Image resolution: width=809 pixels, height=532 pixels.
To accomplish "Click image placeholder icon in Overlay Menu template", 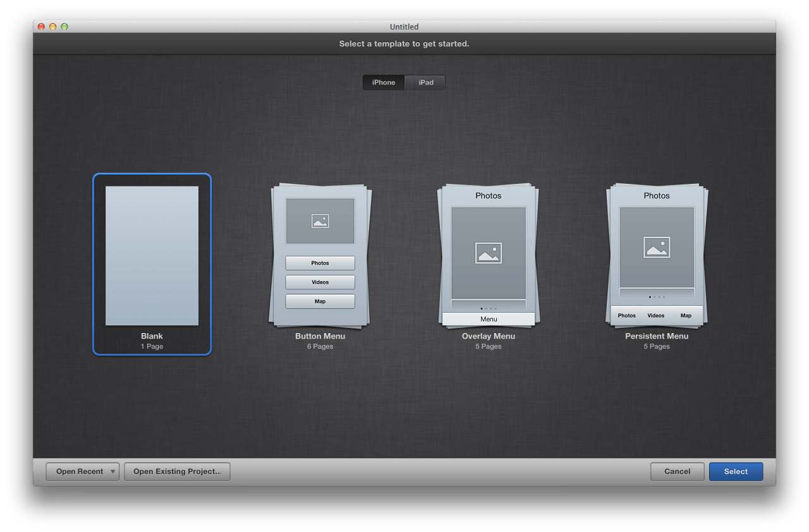I will (489, 253).
